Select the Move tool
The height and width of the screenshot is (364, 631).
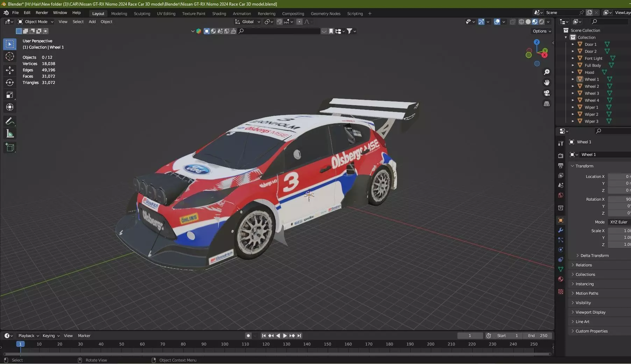(10, 70)
